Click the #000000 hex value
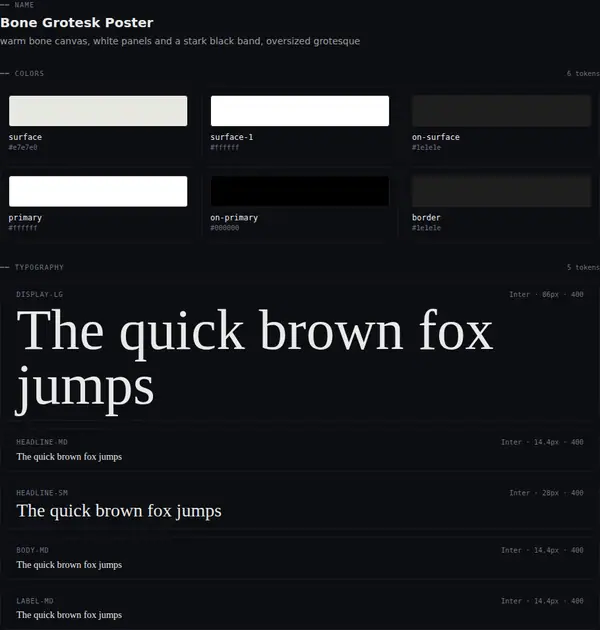 [225, 228]
